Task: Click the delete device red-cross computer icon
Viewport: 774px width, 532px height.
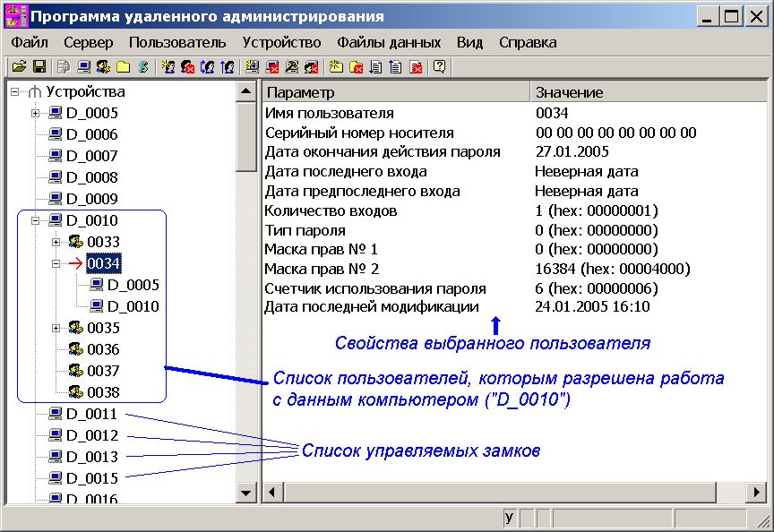Action: click(x=272, y=66)
